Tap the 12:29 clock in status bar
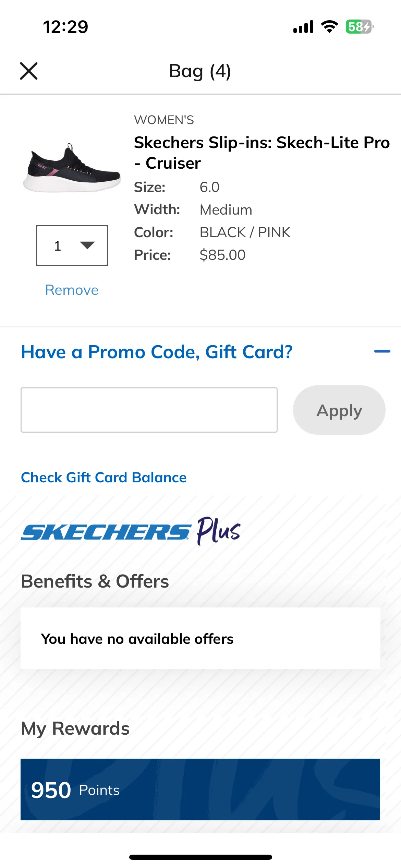The height and width of the screenshot is (868, 401). 65,27
